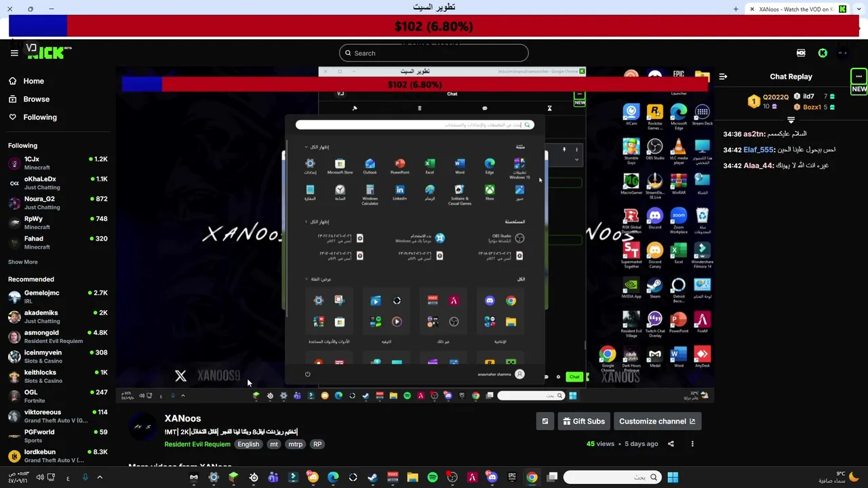Open recommended channel asmongold
868x488 pixels.
tap(58, 336)
